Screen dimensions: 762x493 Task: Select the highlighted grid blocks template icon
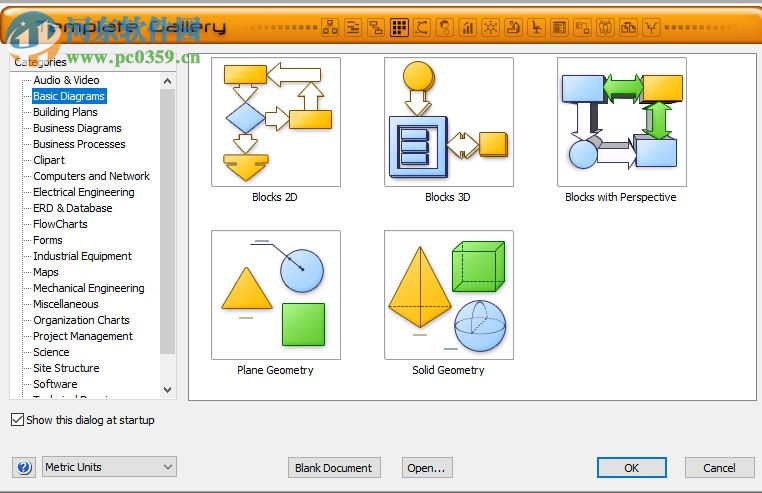click(399, 28)
